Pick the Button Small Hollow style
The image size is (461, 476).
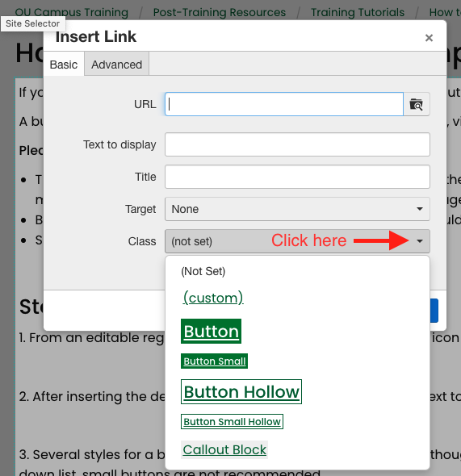tap(232, 421)
